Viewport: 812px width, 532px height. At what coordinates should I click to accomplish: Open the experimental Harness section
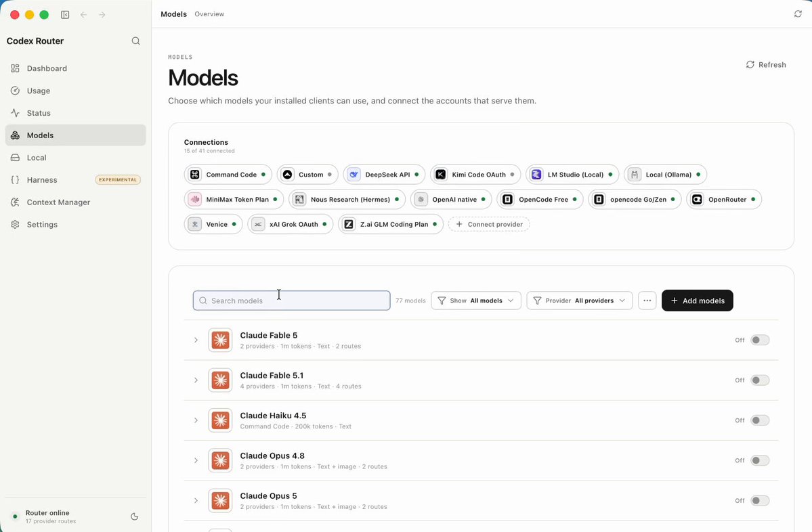[76, 180]
